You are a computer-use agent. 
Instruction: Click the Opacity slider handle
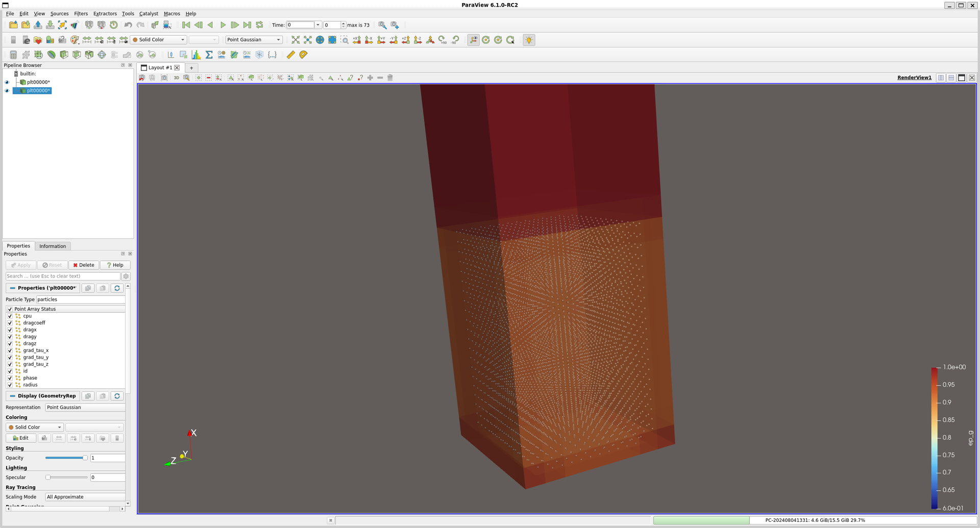[x=85, y=458]
